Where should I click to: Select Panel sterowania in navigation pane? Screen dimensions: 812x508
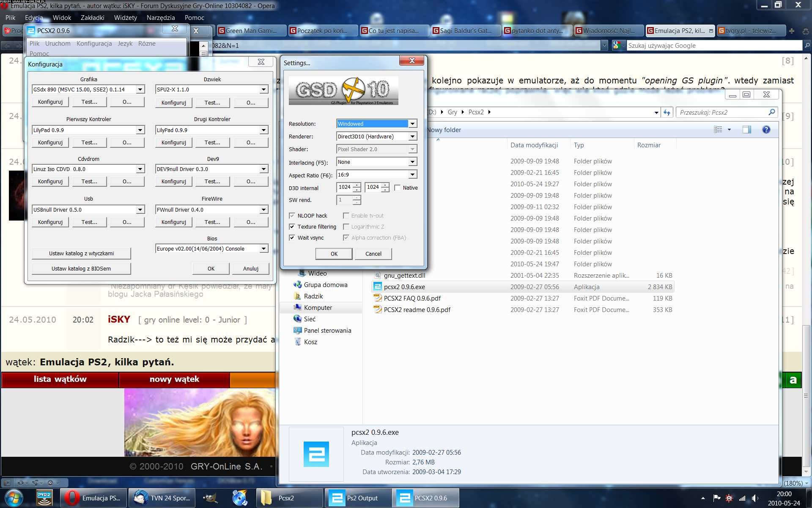tap(327, 331)
